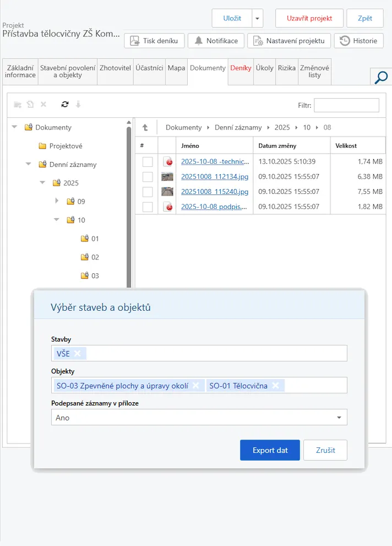Switch to the Deníky tab

pos(241,68)
